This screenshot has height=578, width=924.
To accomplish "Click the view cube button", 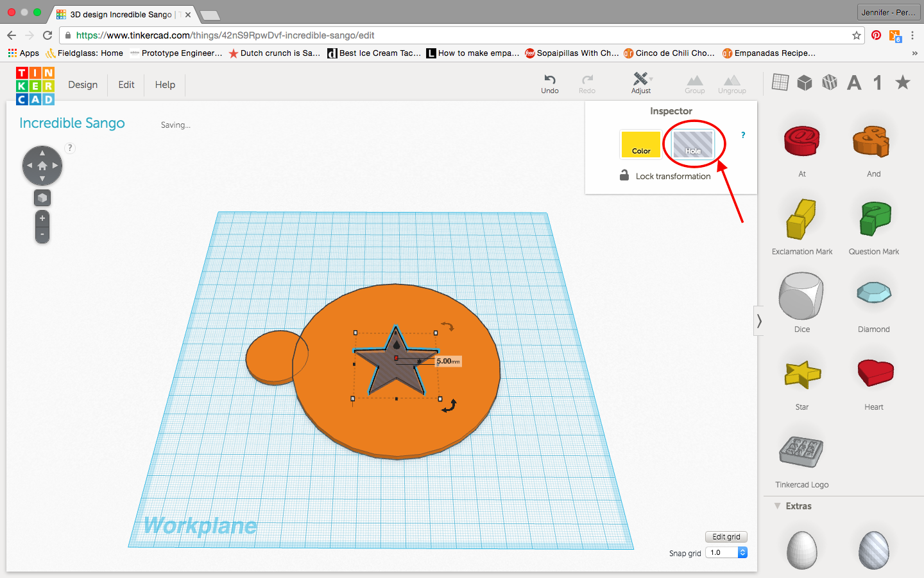I will (x=42, y=198).
